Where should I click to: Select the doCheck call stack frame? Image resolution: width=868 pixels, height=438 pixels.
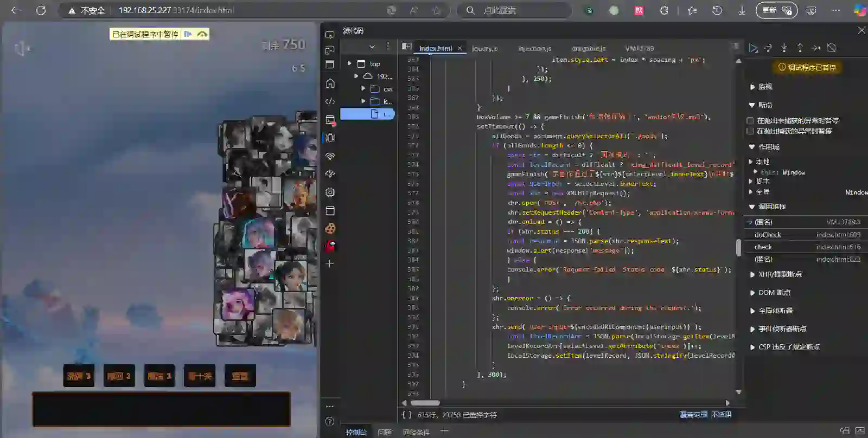click(x=768, y=235)
